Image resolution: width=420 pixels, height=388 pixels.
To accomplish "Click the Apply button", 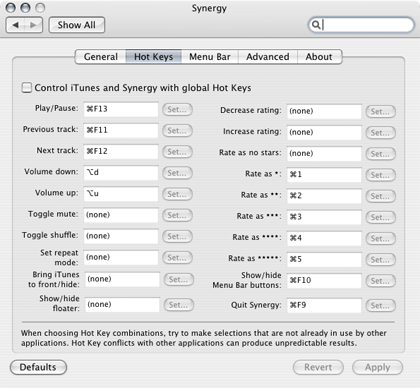I will point(377,367).
